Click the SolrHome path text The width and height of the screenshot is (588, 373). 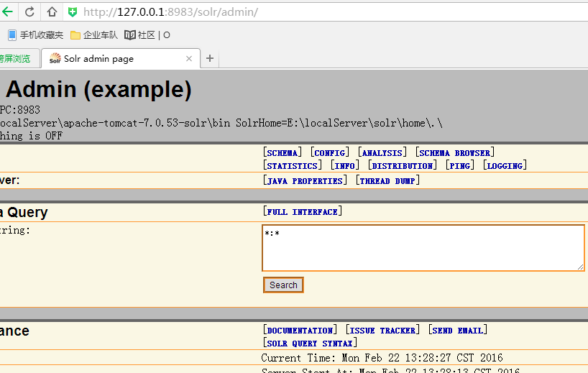click(x=339, y=123)
